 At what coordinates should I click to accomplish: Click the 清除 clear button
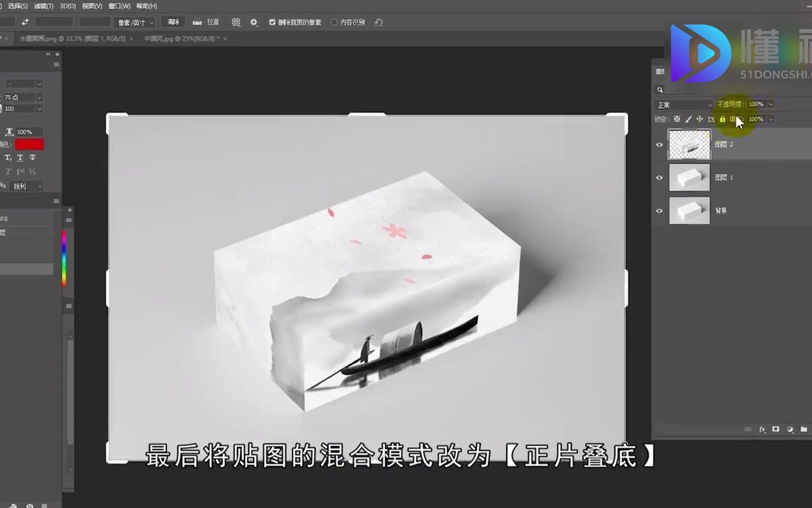(173, 22)
